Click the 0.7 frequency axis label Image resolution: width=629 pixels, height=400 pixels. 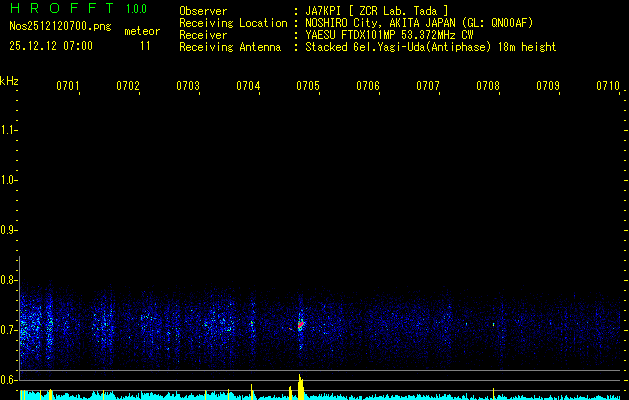(9, 329)
